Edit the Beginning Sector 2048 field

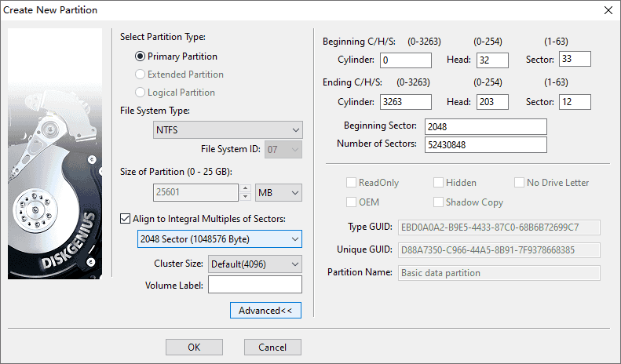coord(485,127)
